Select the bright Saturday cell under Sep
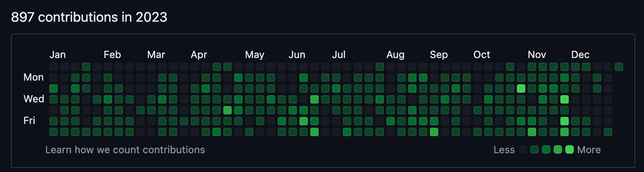Screen dimensions: 644x172 tap(434, 132)
